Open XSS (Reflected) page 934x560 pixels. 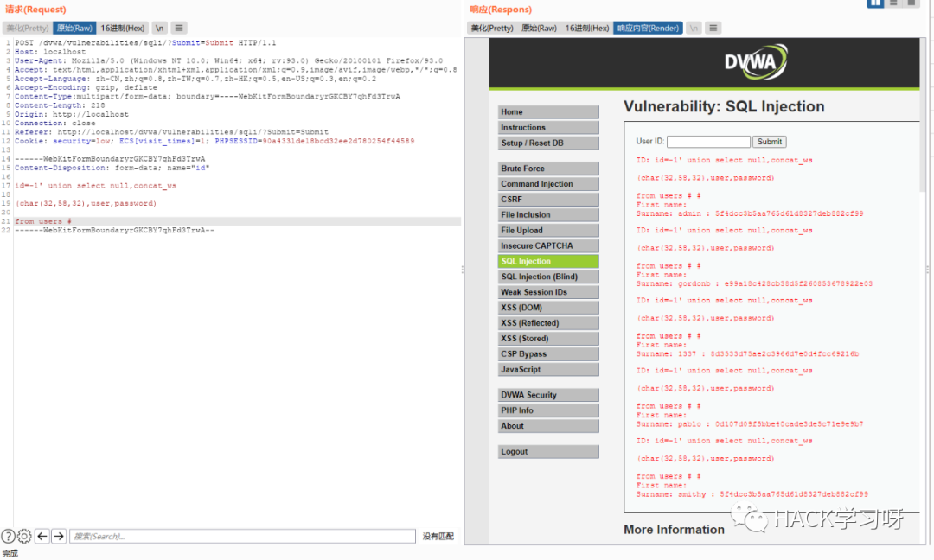548,323
